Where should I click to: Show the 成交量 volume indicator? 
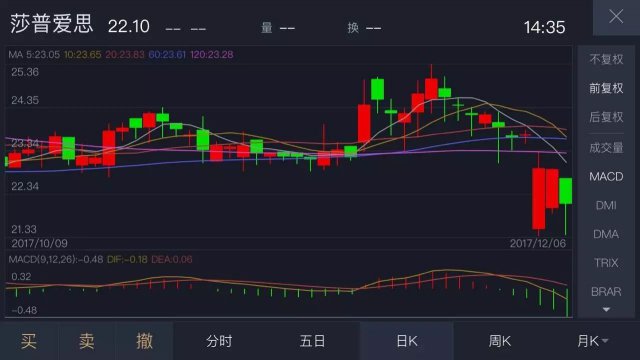tap(606, 148)
